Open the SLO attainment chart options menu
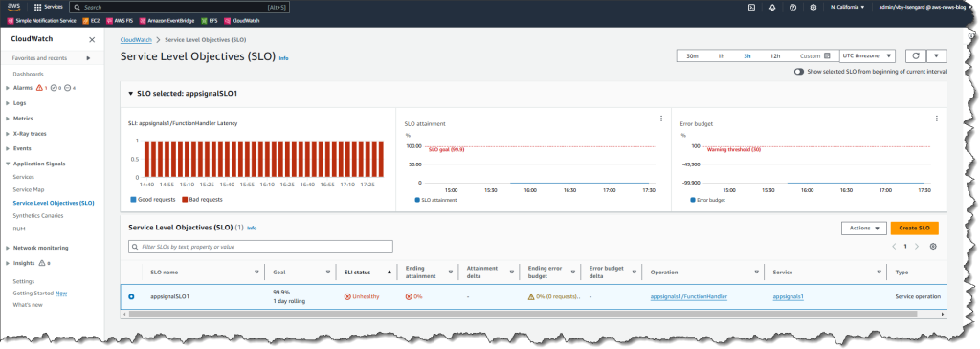 point(661,118)
